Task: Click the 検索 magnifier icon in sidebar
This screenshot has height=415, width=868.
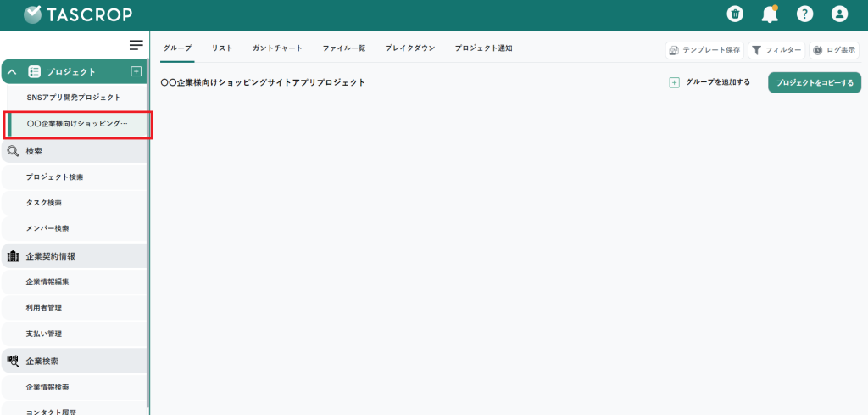Action: [13, 151]
